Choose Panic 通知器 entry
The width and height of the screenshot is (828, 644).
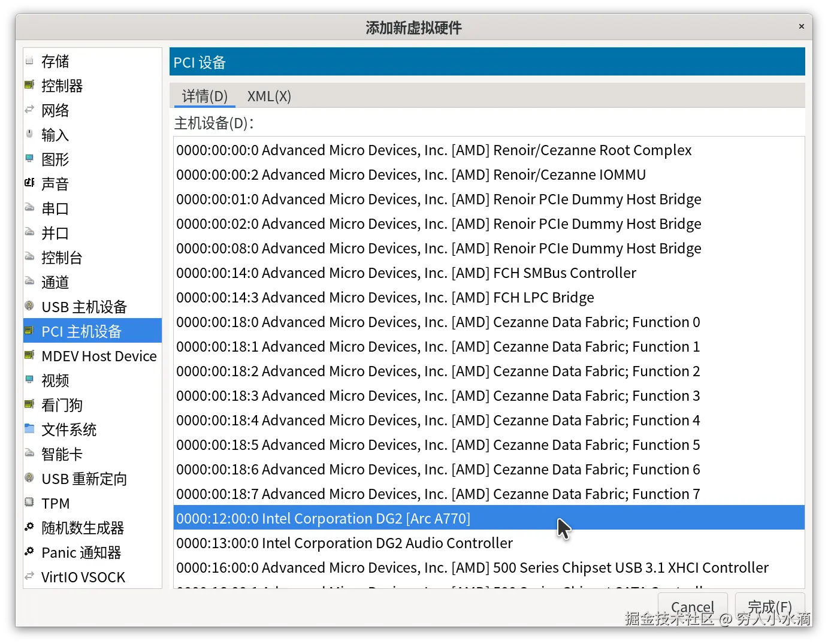click(92, 552)
